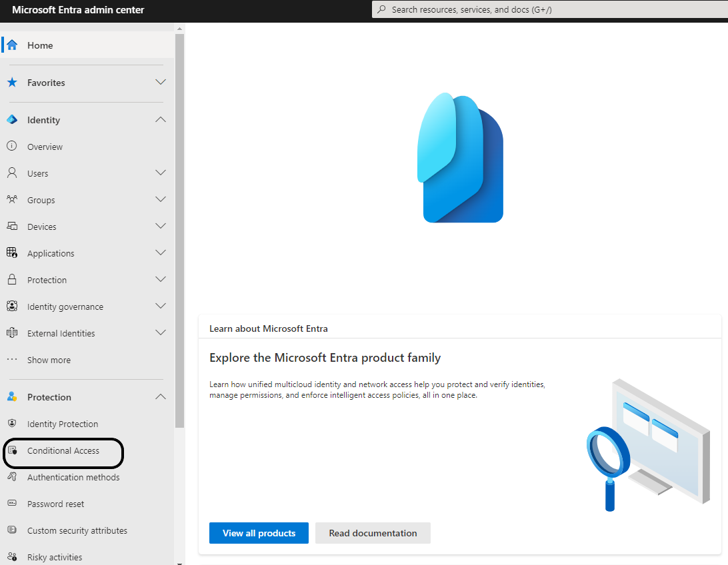This screenshot has width=728, height=565.
Task: Open Authentication methods menu item
Action: [87, 477]
